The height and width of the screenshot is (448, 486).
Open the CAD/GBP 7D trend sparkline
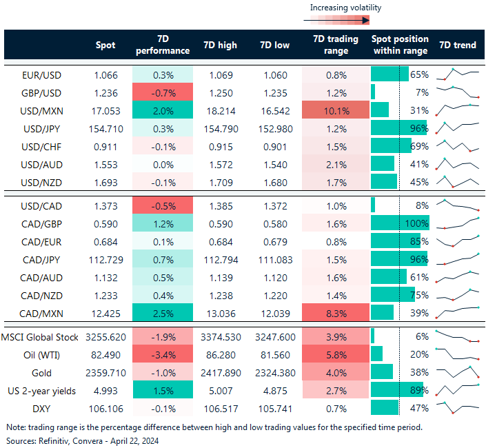point(458,223)
